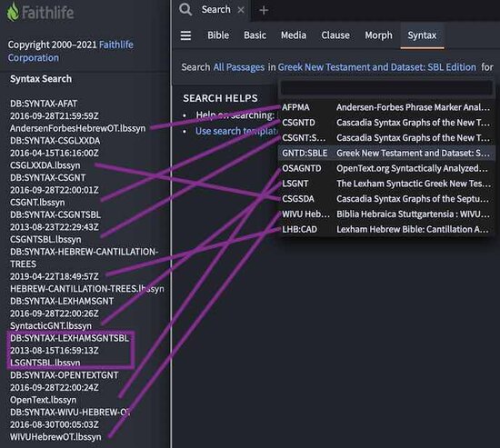Click LSGNTSBL.lbssyn file name
The width and height of the screenshot is (500, 448).
45,363
